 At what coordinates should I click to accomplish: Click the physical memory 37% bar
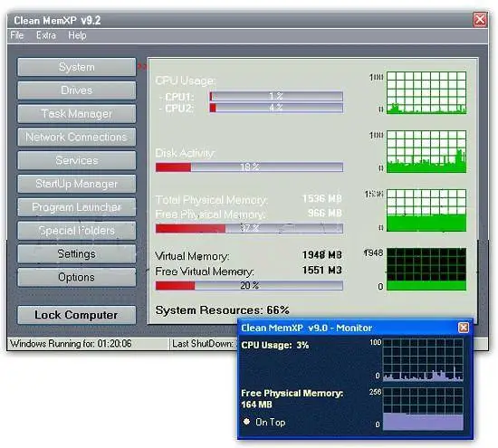tap(249, 228)
